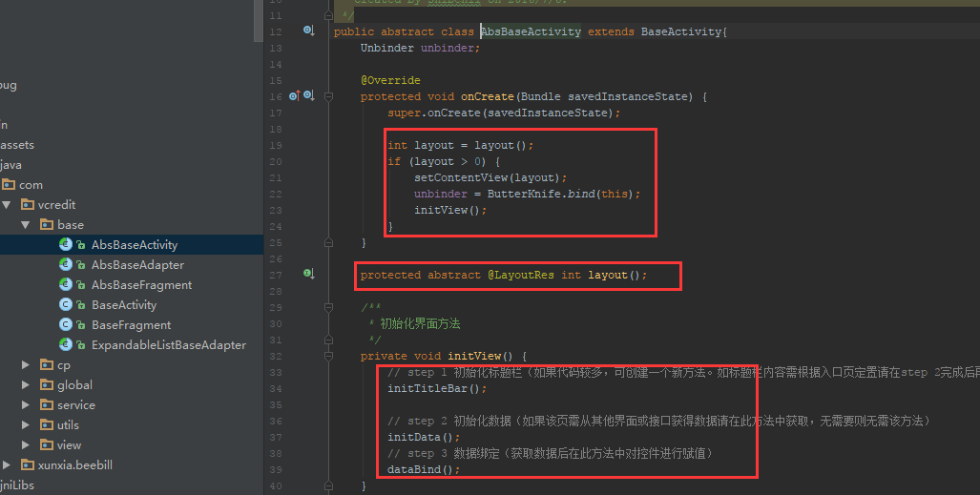Open AbsBaseFragment in the project tree
The height and width of the screenshot is (495, 980).
(141, 285)
